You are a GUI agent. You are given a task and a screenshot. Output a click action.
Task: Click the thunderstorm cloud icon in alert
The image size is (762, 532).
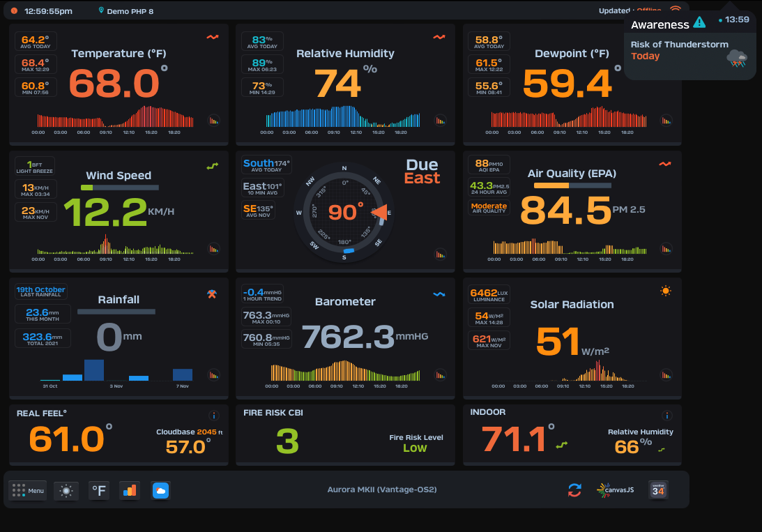(x=737, y=59)
